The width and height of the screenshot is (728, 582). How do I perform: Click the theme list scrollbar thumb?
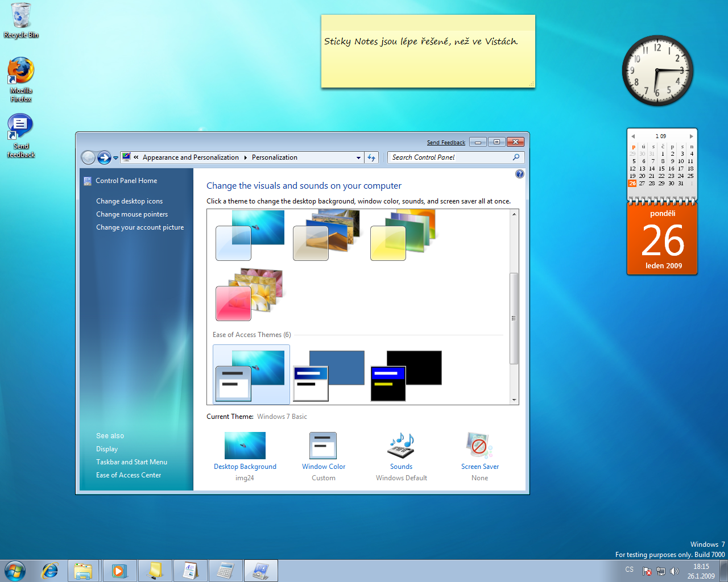[514, 318]
